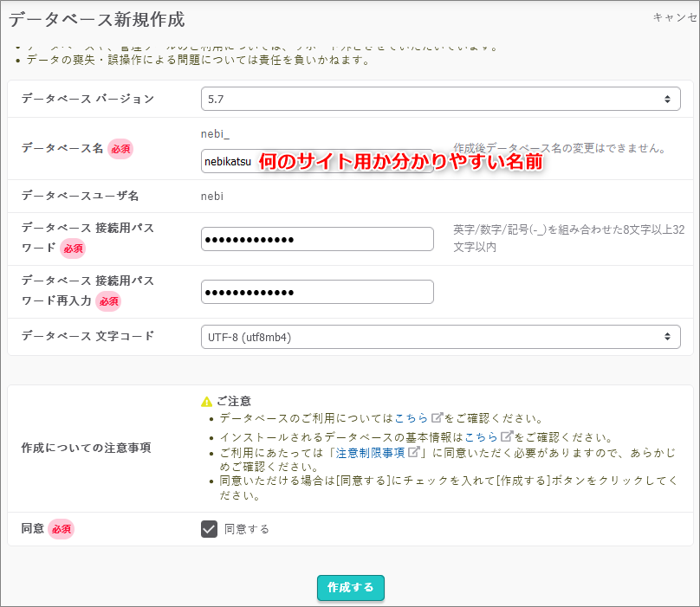This screenshot has width=700, height=607.
Task: Focus the データベース 接続用パスワード field
Action: tap(317, 240)
